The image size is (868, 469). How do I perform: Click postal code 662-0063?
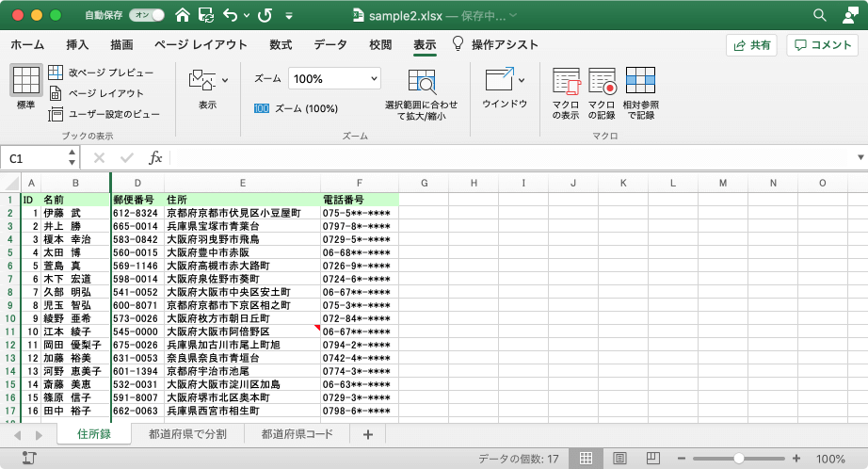[x=137, y=411]
